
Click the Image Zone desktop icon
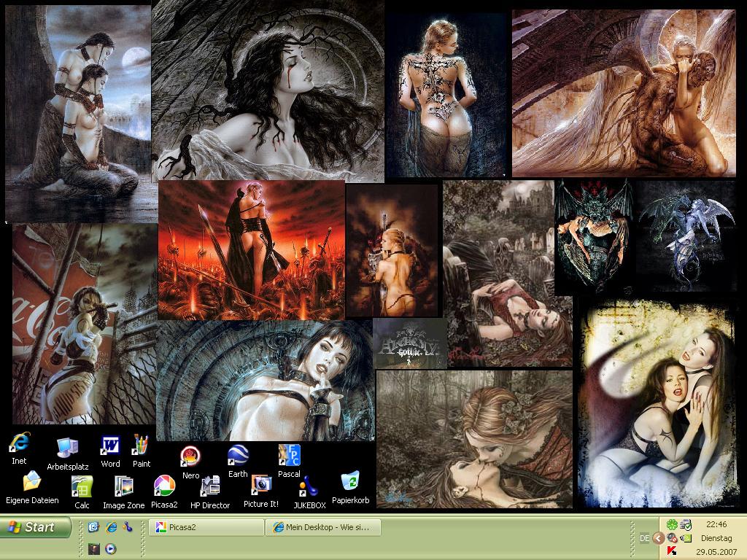point(123,487)
